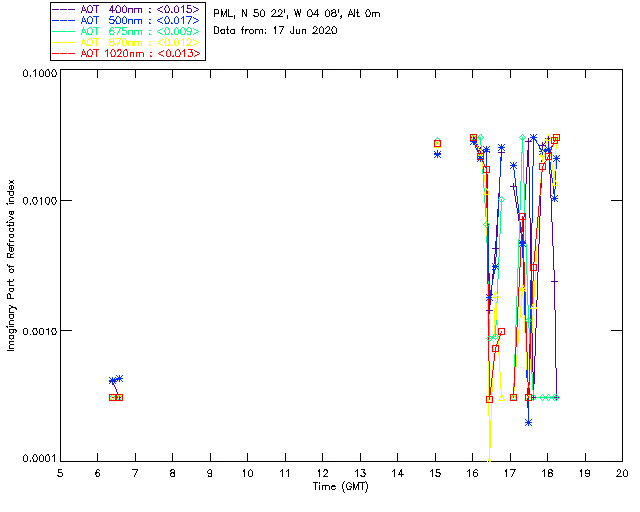Click the x-axis tick label 15

pyautogui.click(x=435, y=473)
